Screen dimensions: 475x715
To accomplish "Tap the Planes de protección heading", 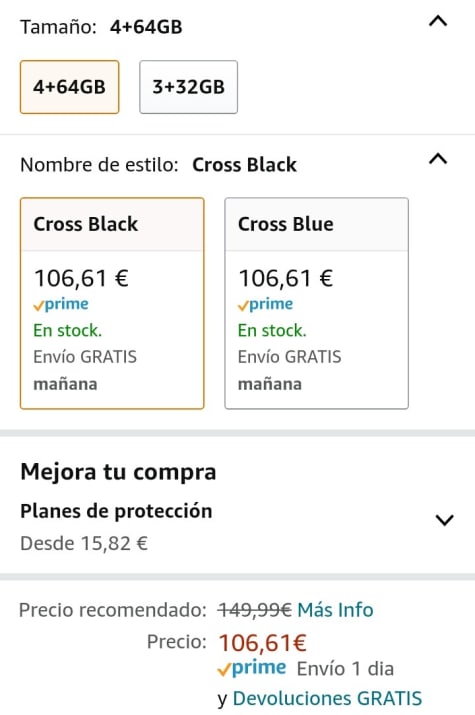I will 116,511.
